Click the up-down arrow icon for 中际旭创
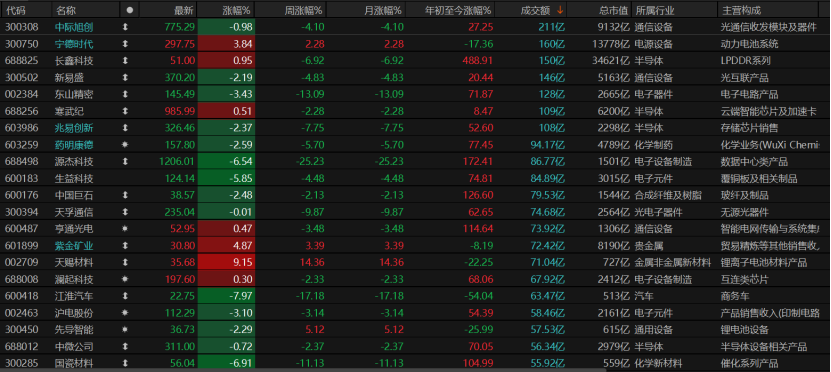This screenshot has height=372, width=831. point(125,27)
